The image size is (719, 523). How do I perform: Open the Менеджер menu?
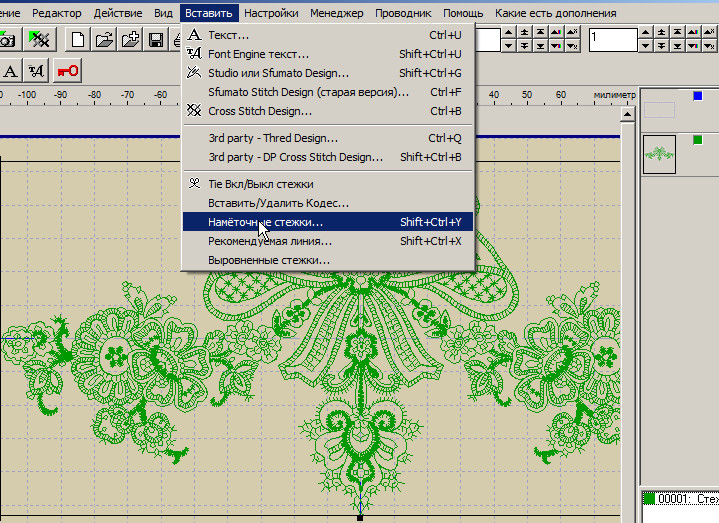337,13
